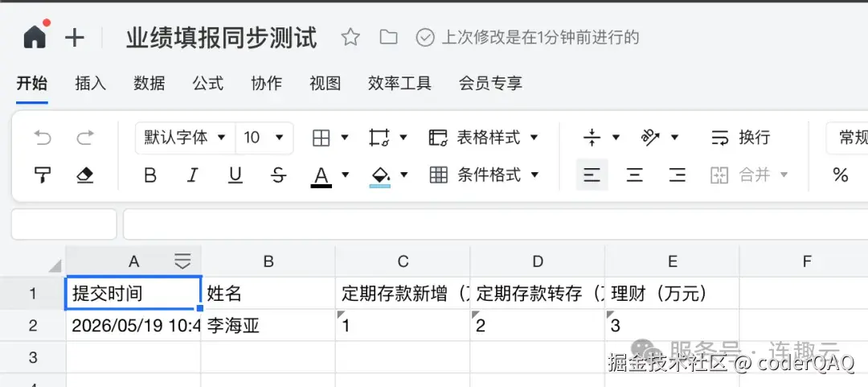This screenshot has width=868, height=387.
Task: Select column D header
Action: [538, 261]
